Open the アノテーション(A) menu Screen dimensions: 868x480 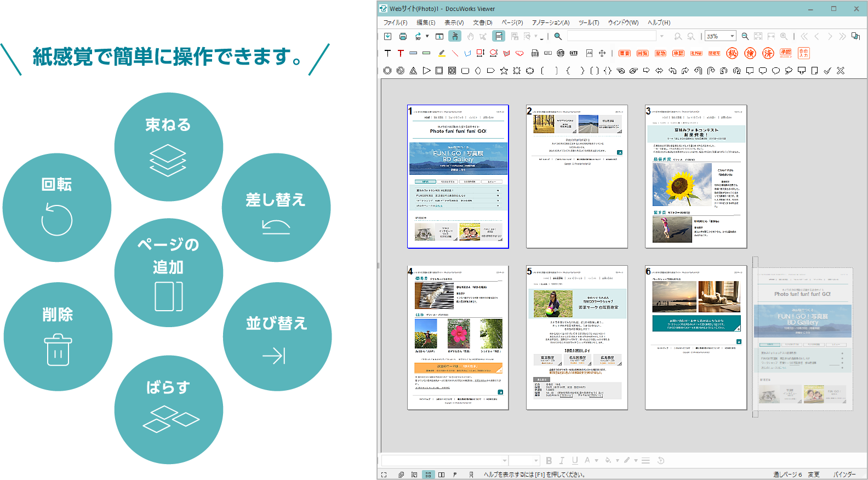(x=550, y=22)
